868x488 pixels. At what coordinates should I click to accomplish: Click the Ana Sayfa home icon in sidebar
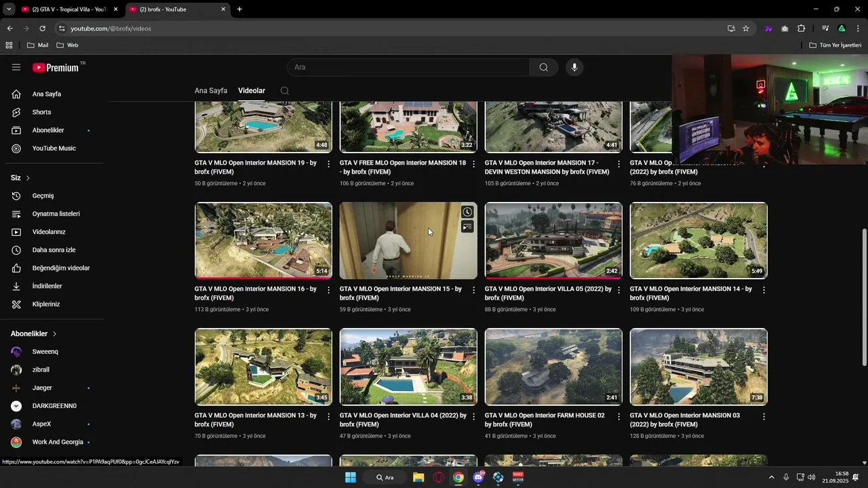pos(16,94)
